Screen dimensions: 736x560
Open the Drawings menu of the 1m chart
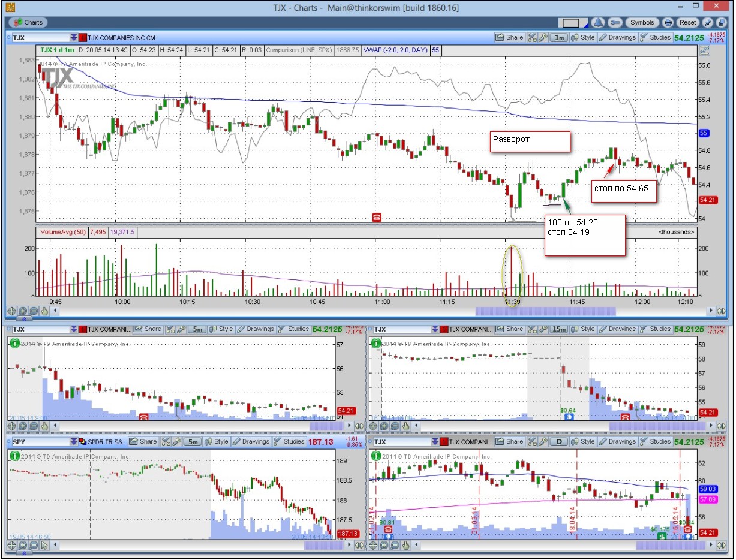(x=617, y=37)
